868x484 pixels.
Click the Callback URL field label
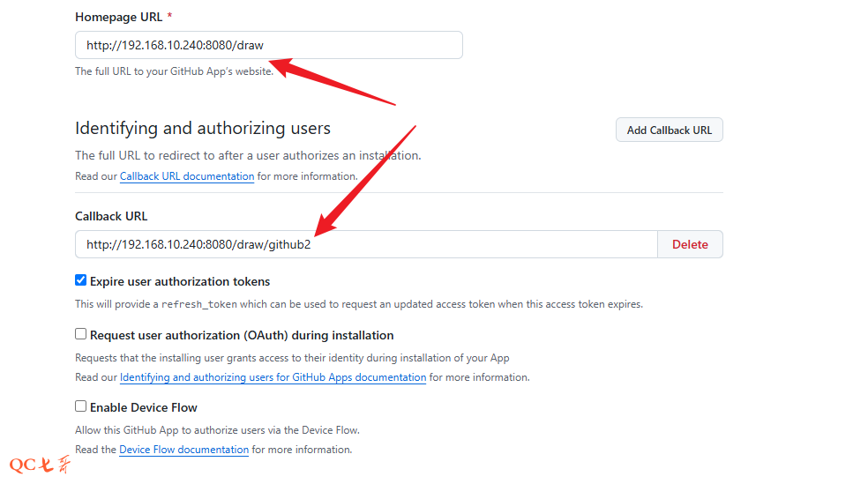pyautogui.click(x=111, y=216)
